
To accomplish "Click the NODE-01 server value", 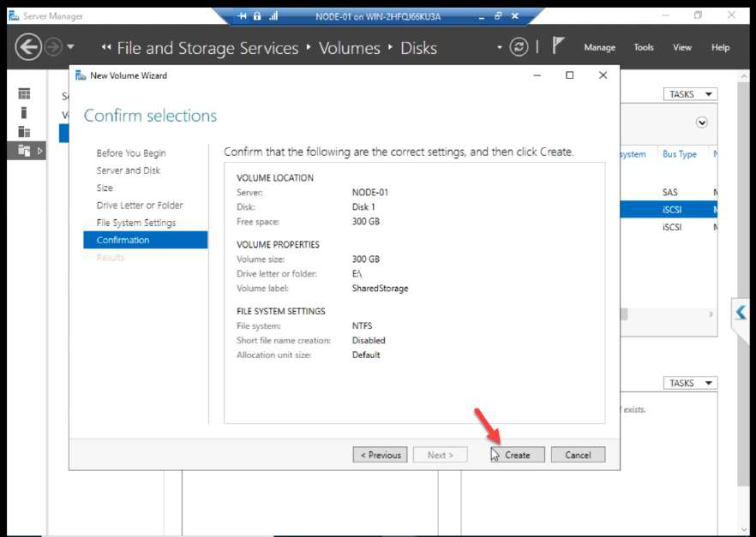I will 369,192.
